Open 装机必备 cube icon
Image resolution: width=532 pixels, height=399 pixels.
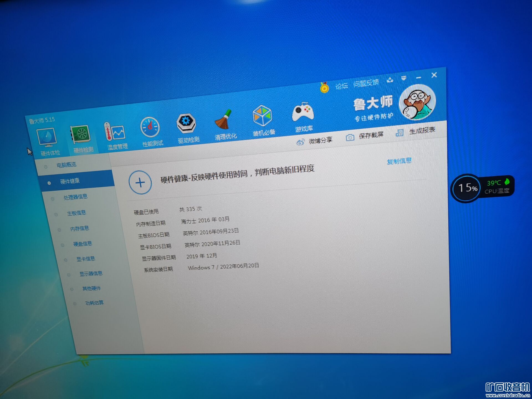tap(262, 116)
